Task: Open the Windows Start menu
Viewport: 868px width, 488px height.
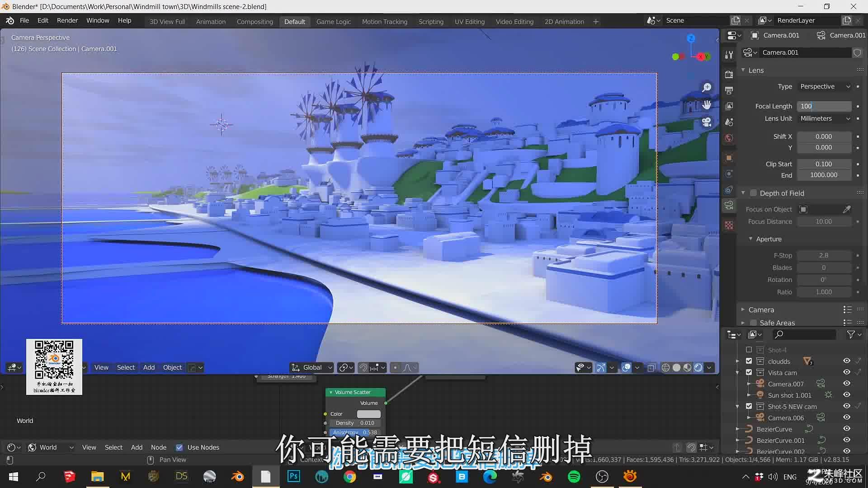Action: tap(14, 477)
